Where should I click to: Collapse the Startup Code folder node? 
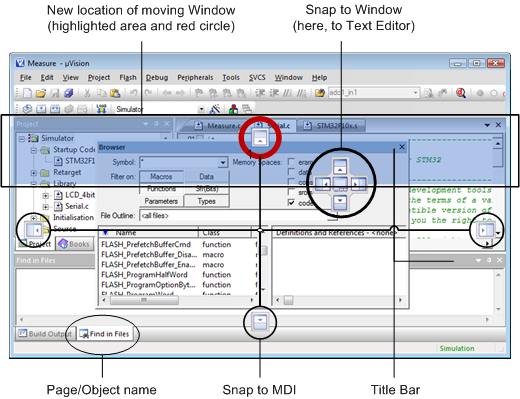34,150
